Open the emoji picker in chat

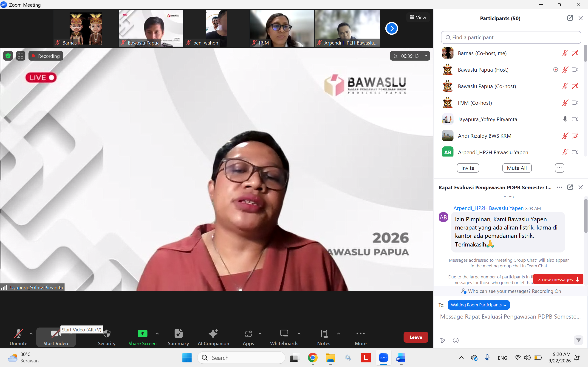pyautogui.click(x=456, y=340)
